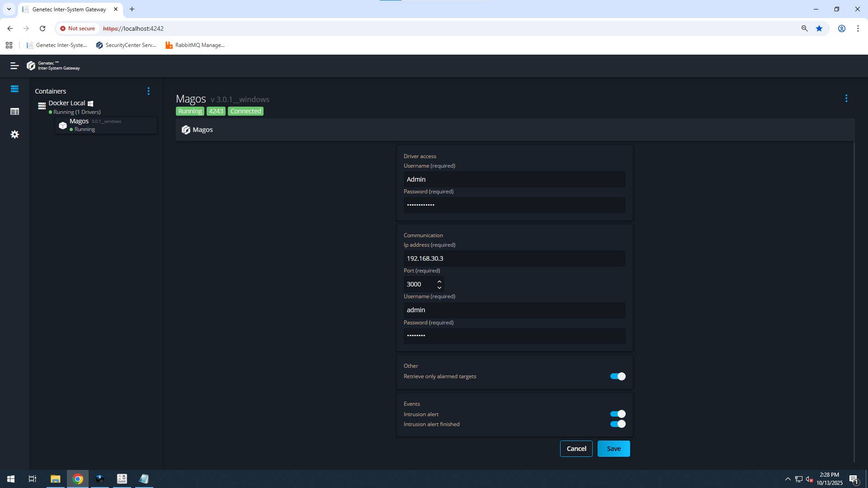Screen dimensions: 868x488
Task: Open RabbitMQ Management bookmark
Action: click(x=195, y=45)
